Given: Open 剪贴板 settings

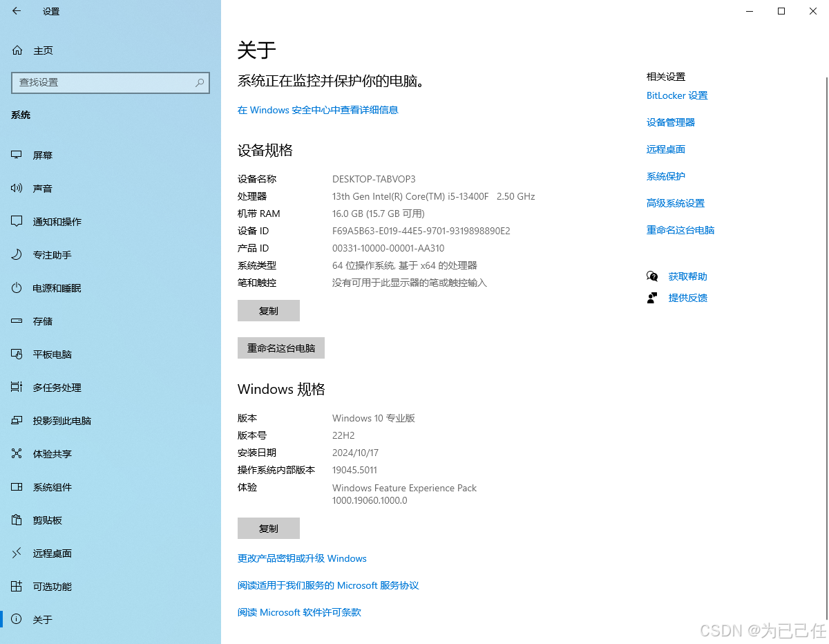Looking at the screenshot, I should (111, 520).
